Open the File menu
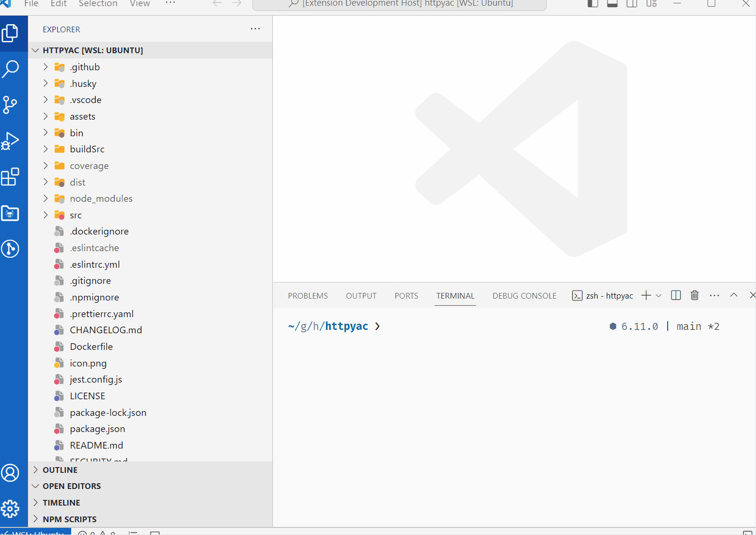This screenshot has height=535, width=756. point(31,3)
